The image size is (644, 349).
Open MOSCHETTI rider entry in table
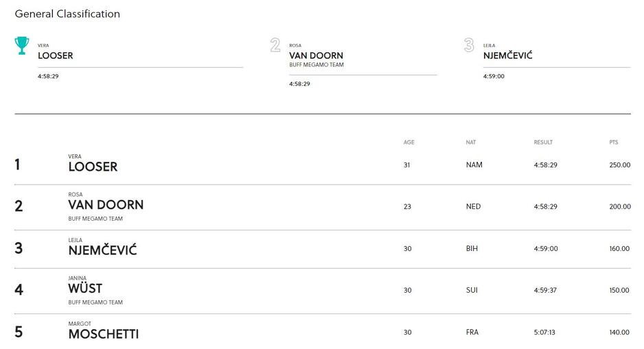pos(104,334)
